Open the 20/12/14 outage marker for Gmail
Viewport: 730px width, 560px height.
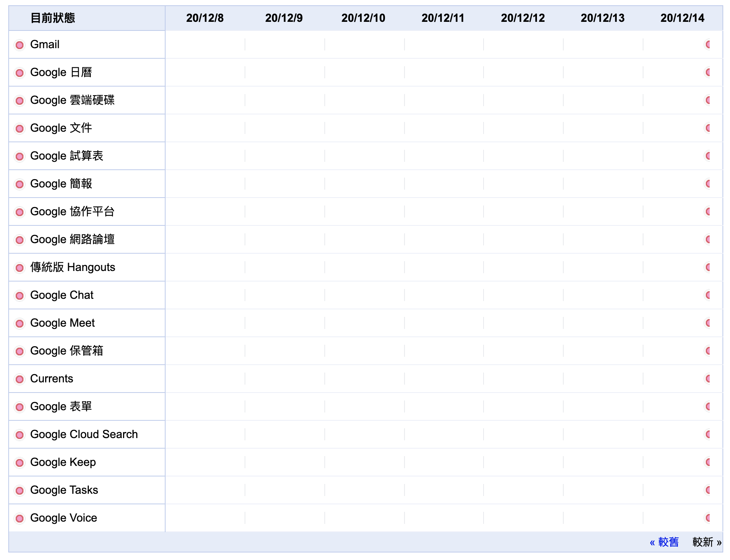point(707,45)
